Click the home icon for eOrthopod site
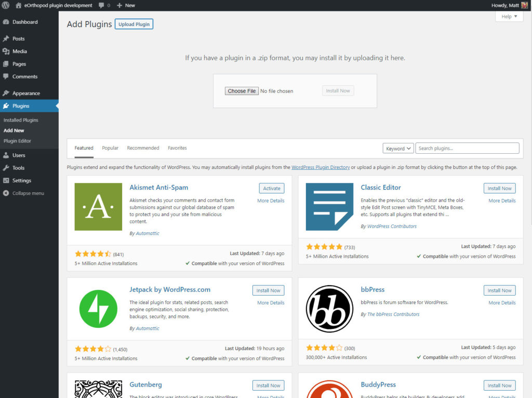 coord(18,5)
